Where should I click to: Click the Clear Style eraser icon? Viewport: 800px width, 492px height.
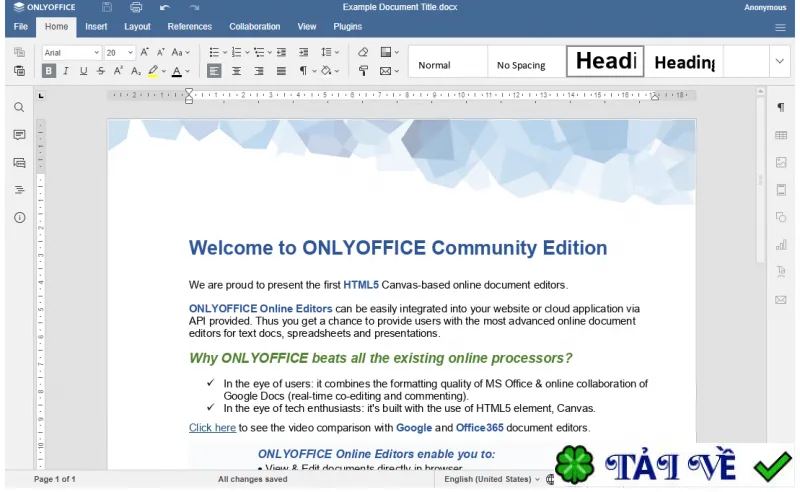coord(363,52)
